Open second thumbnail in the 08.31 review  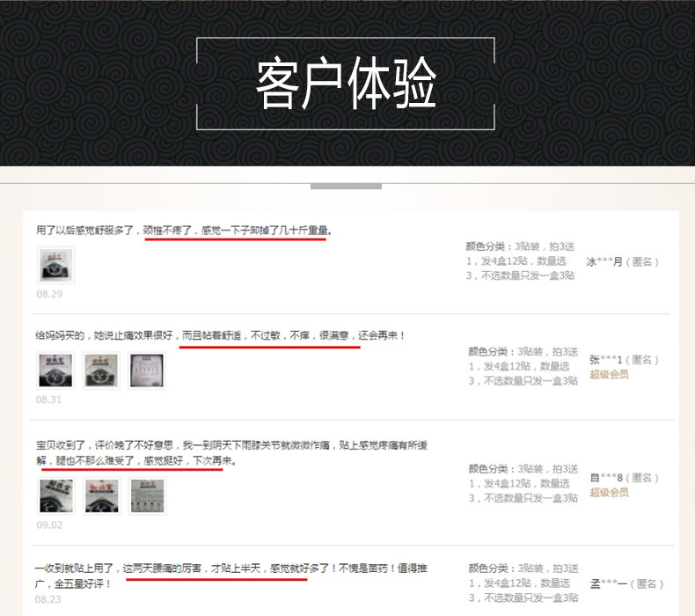tap(101, 370)
